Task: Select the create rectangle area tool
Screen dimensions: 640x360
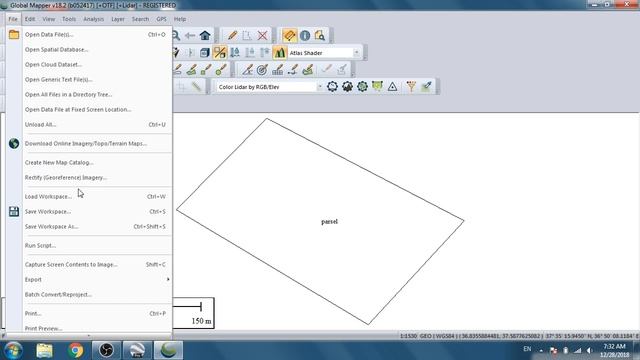Action: click(x=206, y=70)
